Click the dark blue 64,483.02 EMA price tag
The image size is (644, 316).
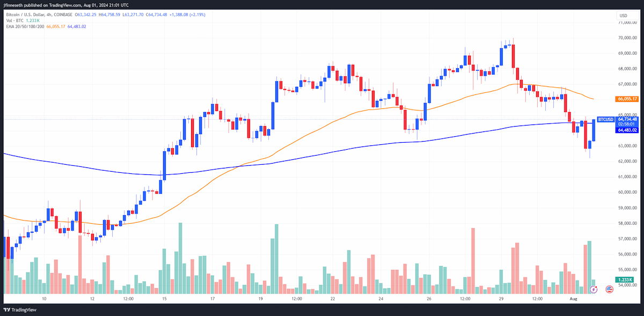pos(627,130)
